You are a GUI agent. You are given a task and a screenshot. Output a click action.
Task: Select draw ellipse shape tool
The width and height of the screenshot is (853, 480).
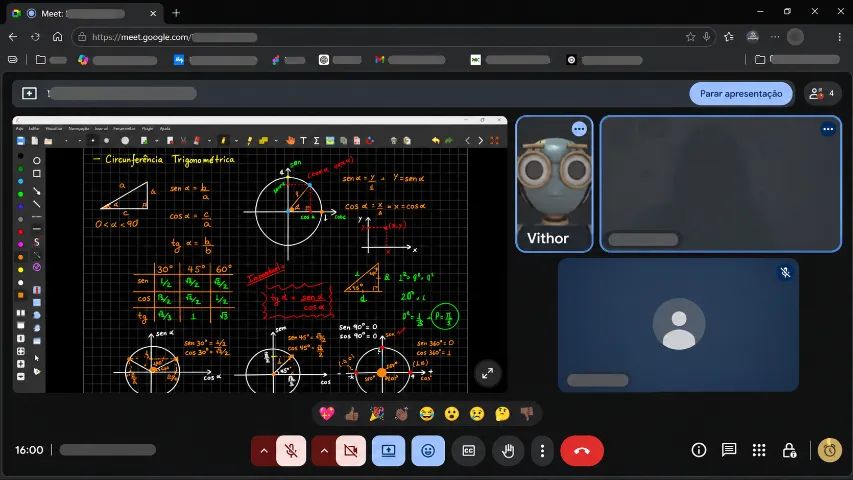point(36,160)
